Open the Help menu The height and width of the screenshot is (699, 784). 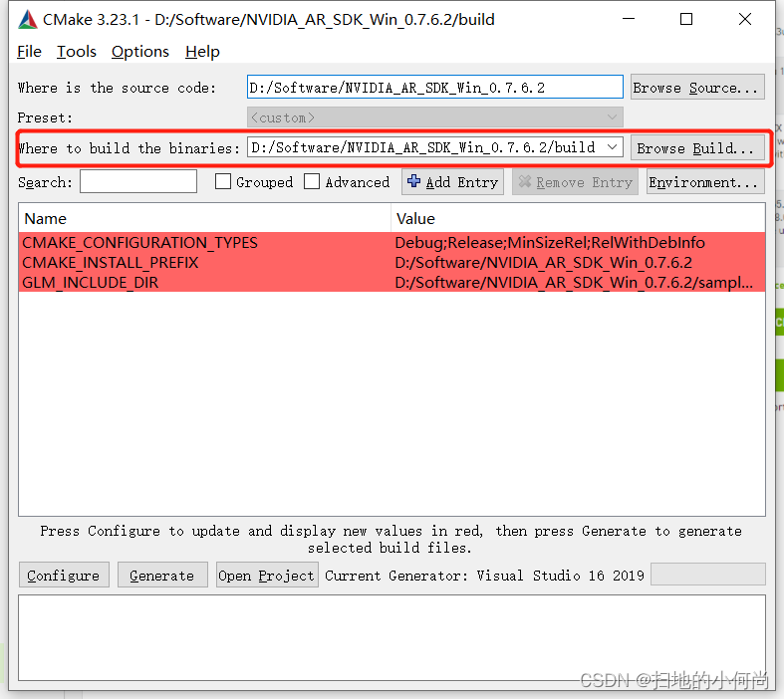[202, 52]
